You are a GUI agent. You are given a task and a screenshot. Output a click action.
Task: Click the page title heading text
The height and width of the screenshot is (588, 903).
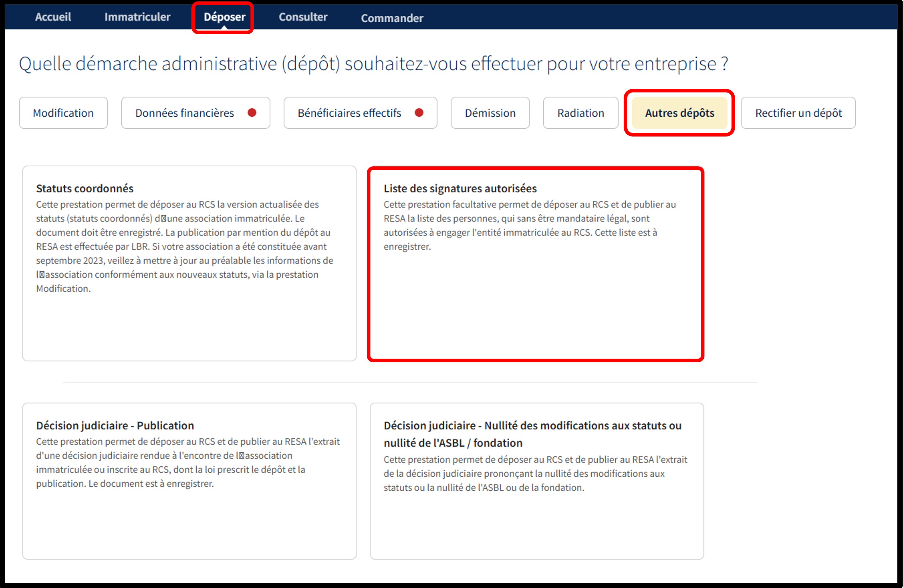coord(373,63)
